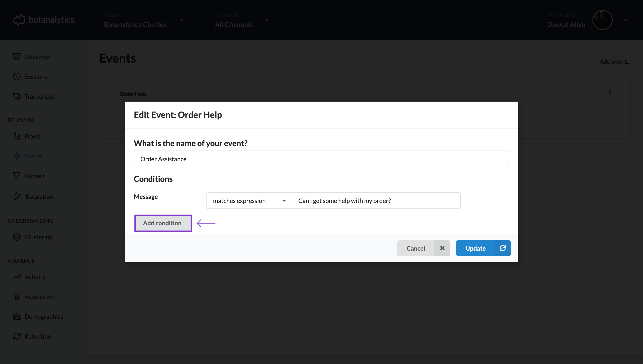Viewport: 643px width, 364px height.
Task: Click the Activity icon in sidebar
Action: tap(17, 276)
